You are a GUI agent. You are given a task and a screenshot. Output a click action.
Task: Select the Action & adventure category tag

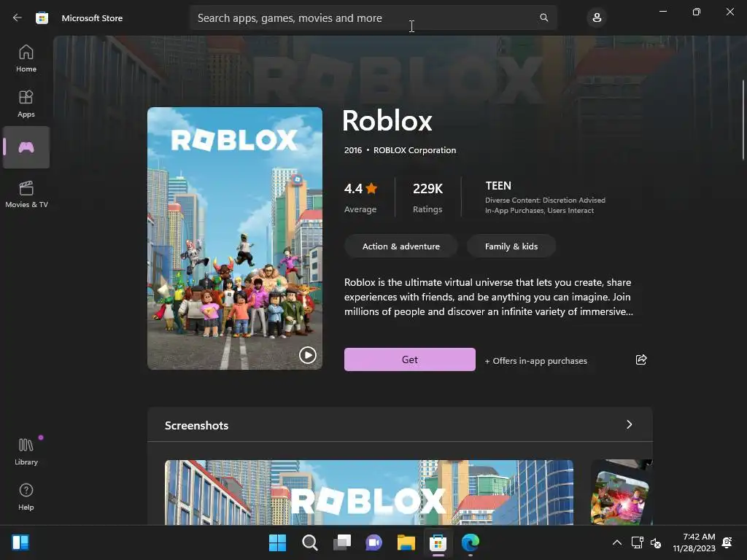tap(400, 246)
